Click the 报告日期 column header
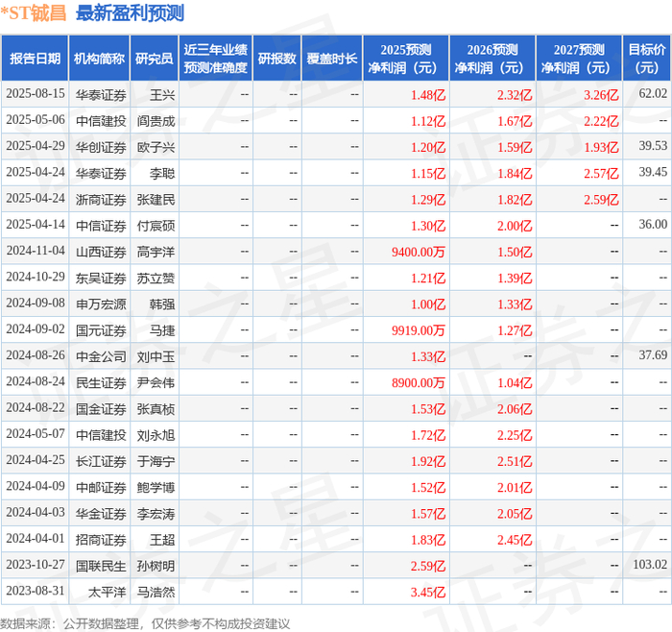672x632 pixels. pyautogui.click(x=35, y=59)
